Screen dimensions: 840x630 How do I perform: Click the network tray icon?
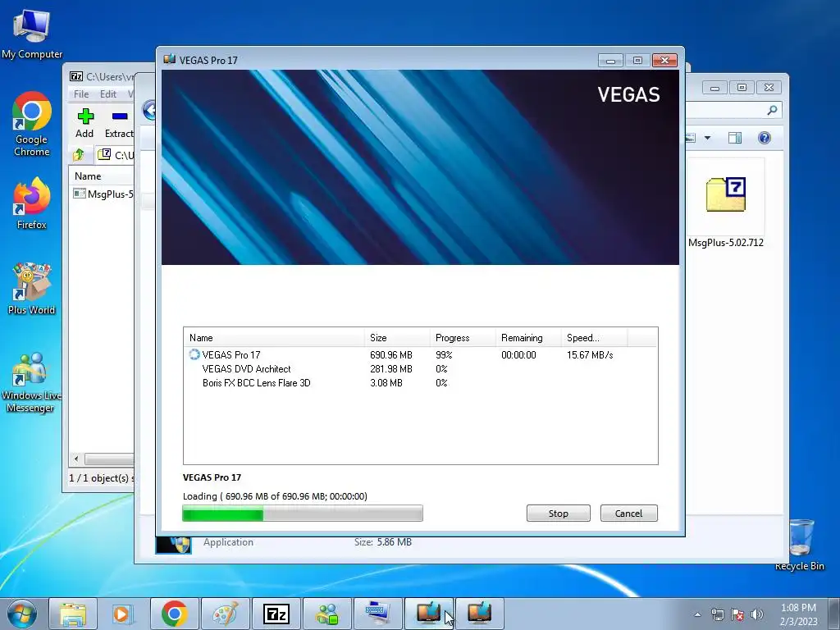tap(717, 614)
